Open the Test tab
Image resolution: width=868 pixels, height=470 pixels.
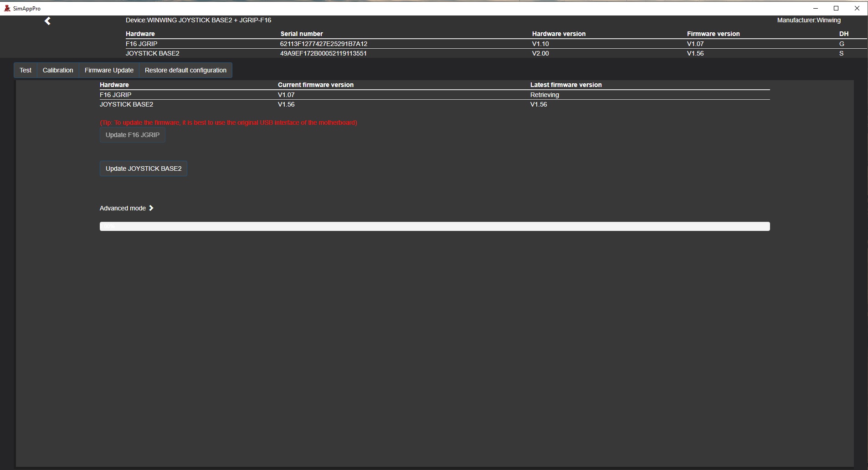point(26,70)
